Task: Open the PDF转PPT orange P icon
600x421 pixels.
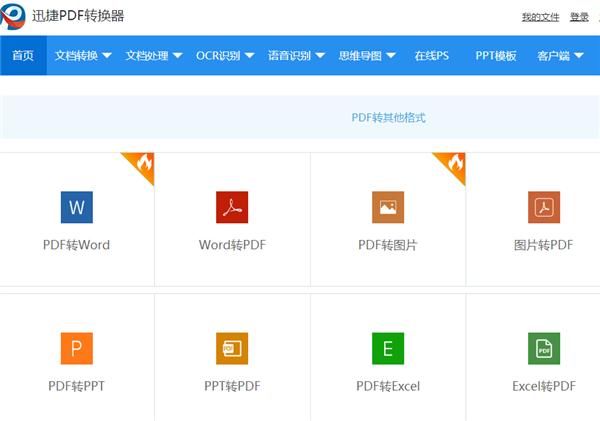Action: pos(77,348)
